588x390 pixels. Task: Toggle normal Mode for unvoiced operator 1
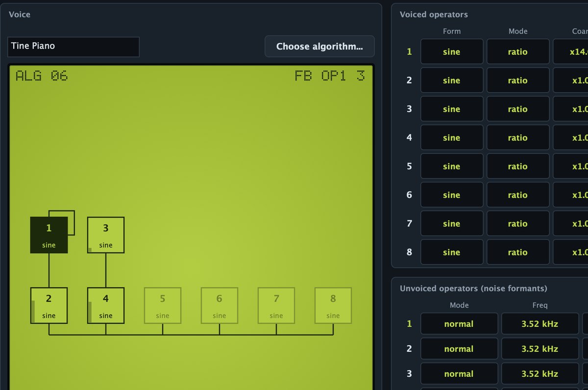pos(459,324)
